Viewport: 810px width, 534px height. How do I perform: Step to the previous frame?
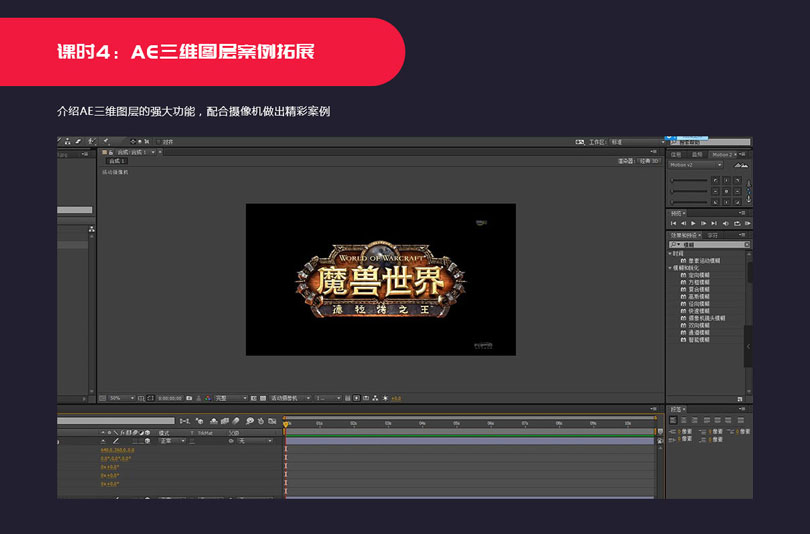click(x=683, y=224)
